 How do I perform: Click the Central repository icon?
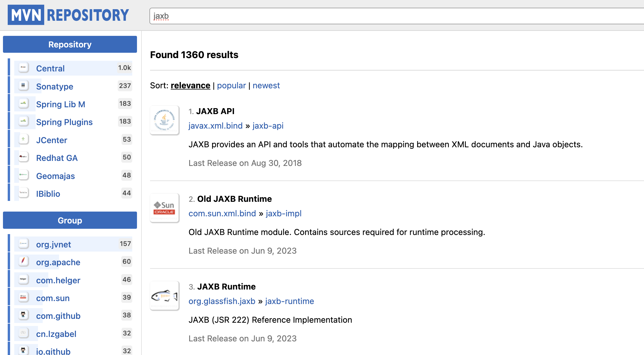[x=23, y=68]
